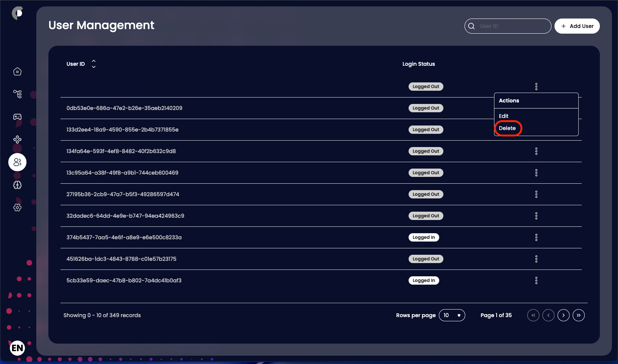This screenshot has width=618, height=364.
Task: Click the EN language badge
Action: 17,348
